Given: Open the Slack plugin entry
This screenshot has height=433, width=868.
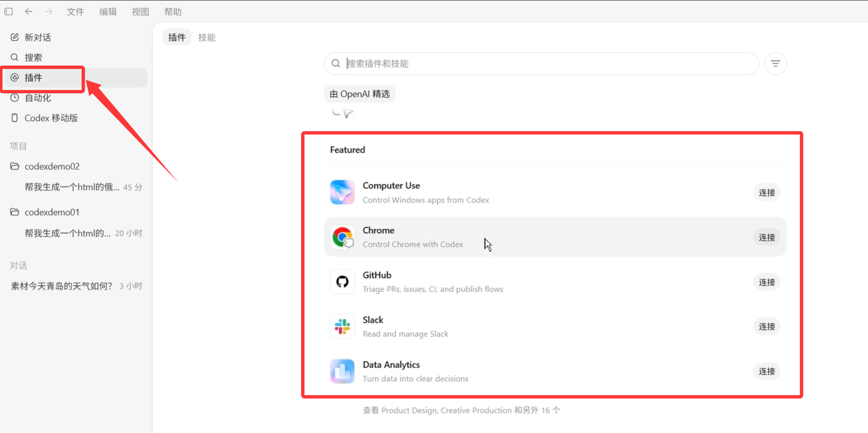Looking at the screenshot, I should coord(555,327).
